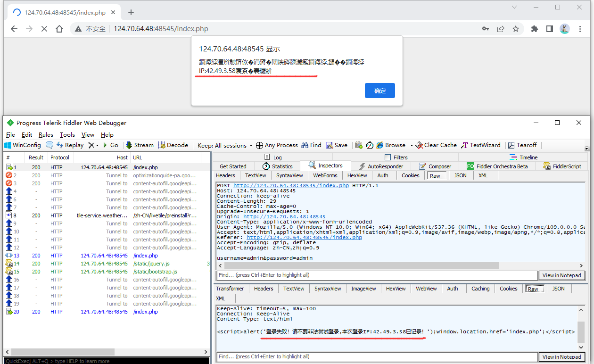Open Fiddler Help menu

pos(107,135)
